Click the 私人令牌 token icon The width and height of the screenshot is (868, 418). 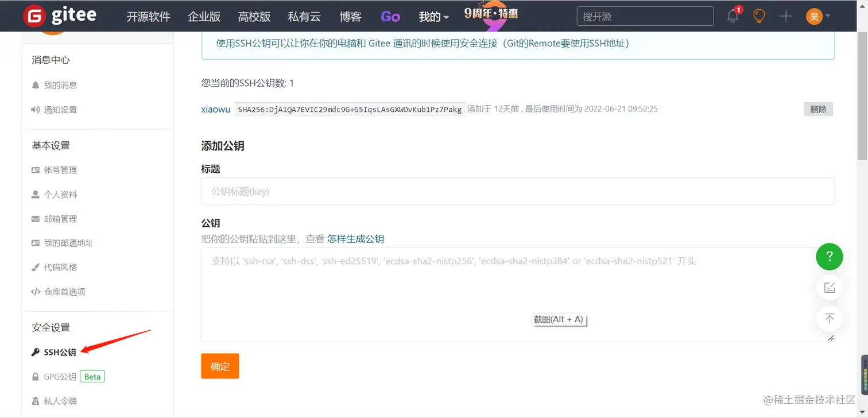click(x=36, y=400)
